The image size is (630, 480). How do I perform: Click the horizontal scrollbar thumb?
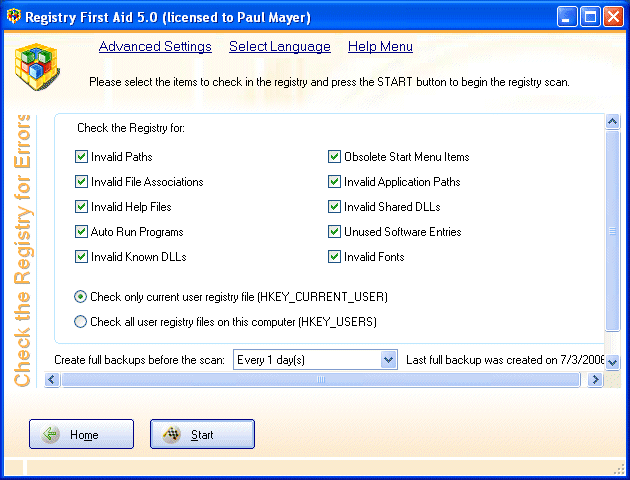pyautogui.click(x=322, y=380)
